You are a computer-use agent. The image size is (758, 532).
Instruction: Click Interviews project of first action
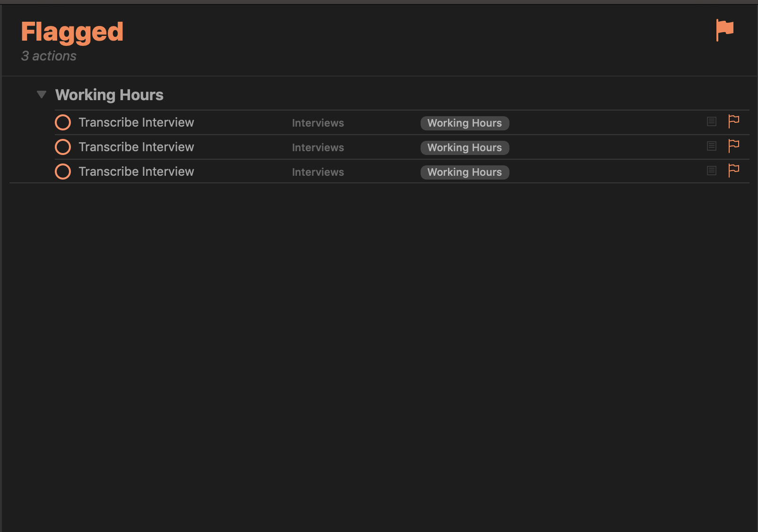coord(318,123)
